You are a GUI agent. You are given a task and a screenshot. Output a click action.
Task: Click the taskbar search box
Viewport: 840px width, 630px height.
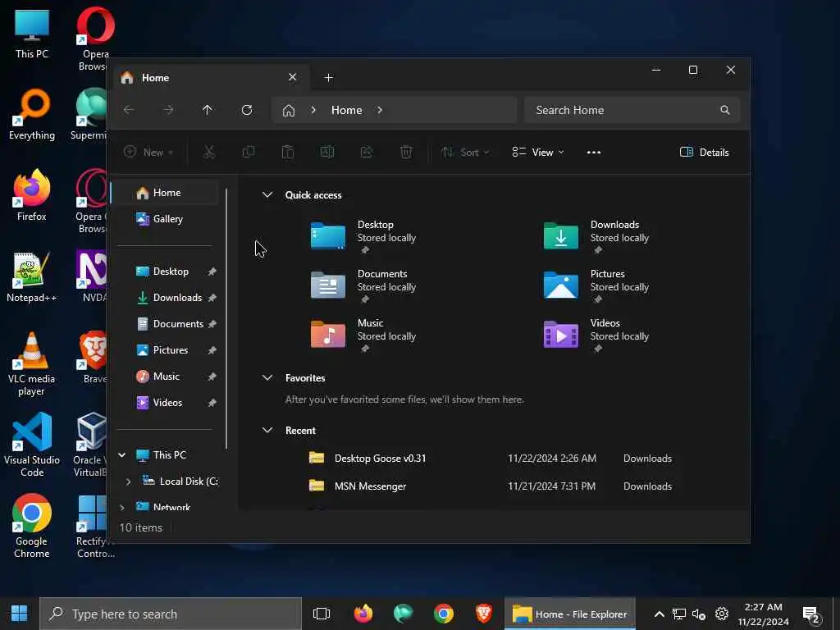click(x=171, y=614)
